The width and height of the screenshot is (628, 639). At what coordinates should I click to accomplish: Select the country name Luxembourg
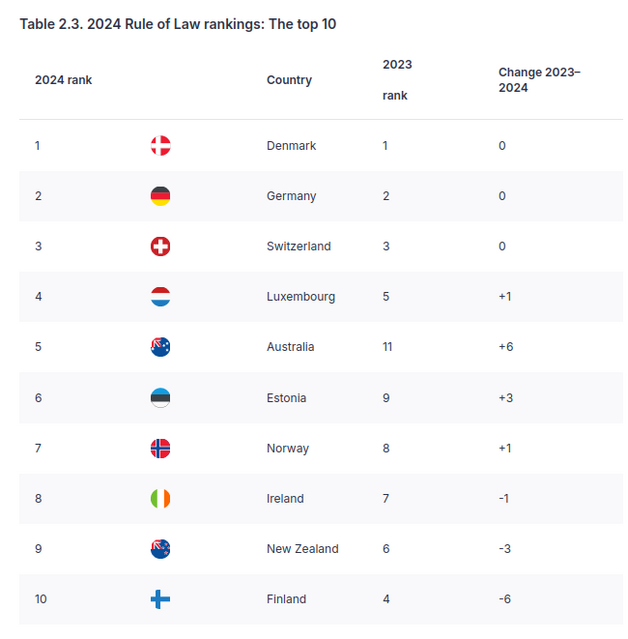pos(300,297)
